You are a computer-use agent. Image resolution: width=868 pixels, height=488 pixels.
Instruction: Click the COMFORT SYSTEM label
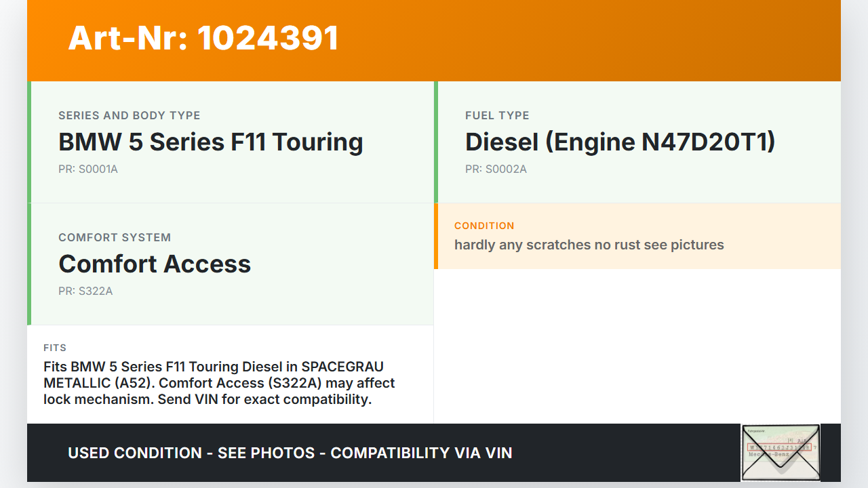(x=115, y=237)
